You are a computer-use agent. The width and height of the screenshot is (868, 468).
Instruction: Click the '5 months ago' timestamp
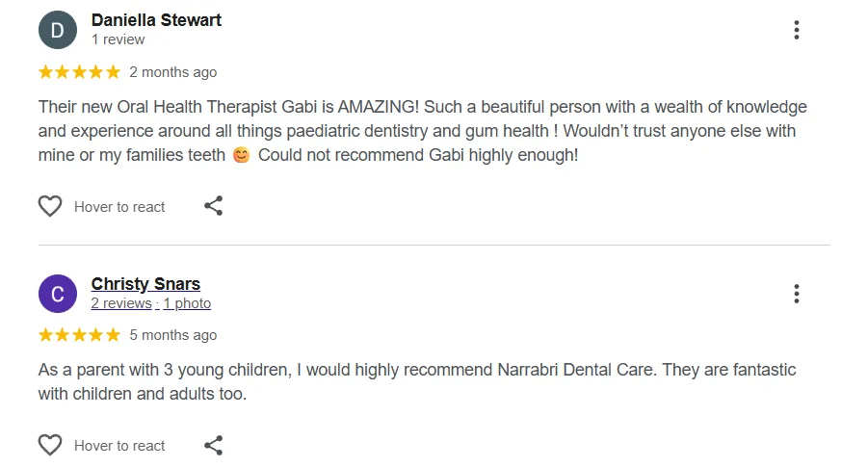point(173,335)
